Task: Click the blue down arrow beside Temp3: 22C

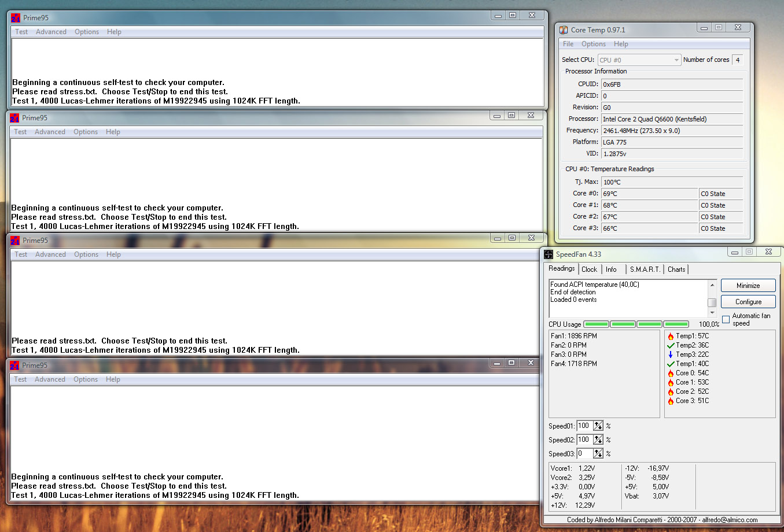Action: coord(671,354)
